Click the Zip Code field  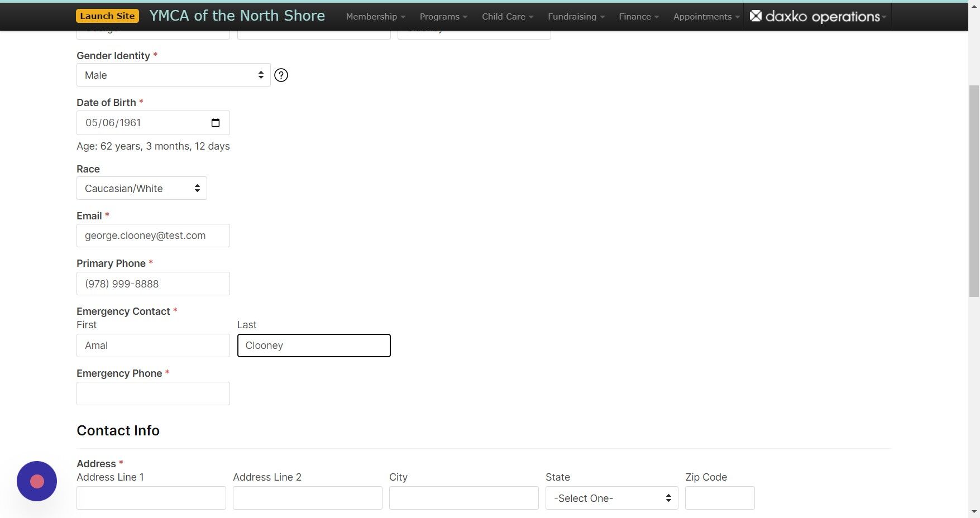coord(719,498)
